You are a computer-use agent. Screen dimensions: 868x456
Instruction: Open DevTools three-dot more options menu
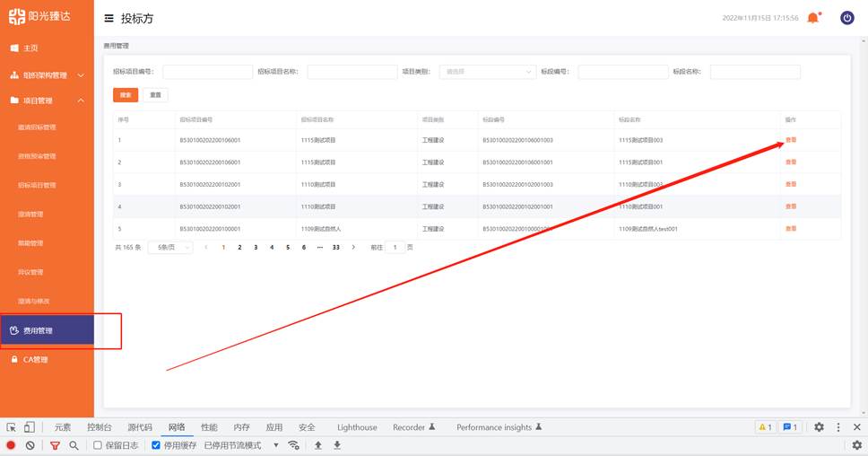838,427
